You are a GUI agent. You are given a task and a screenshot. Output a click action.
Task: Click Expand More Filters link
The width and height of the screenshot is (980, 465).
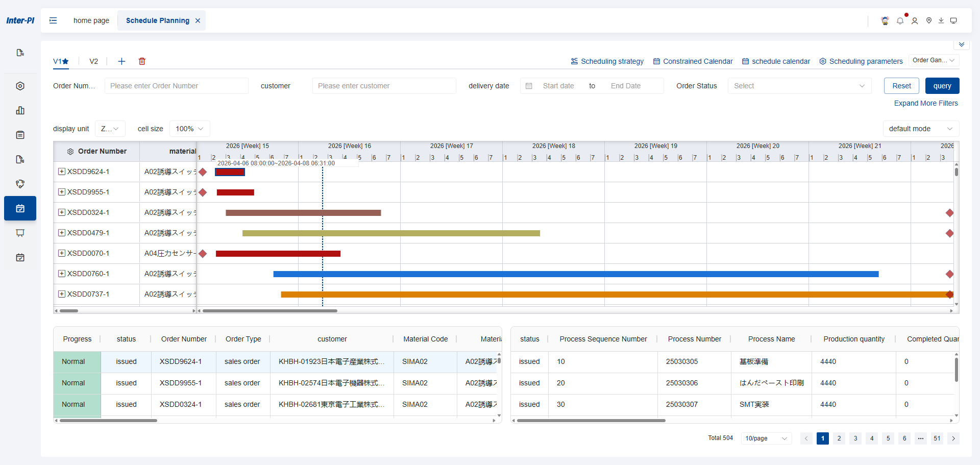click(926, 103)
